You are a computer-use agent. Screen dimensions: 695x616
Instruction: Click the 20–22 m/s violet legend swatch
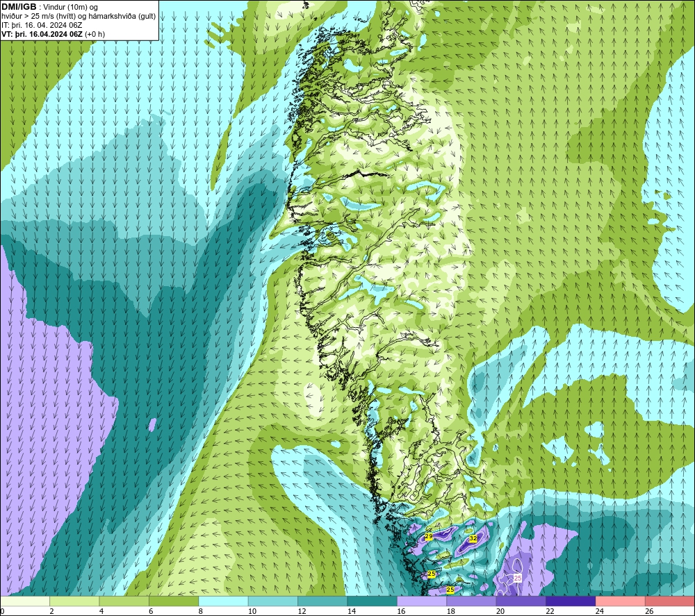coord(521,601)
